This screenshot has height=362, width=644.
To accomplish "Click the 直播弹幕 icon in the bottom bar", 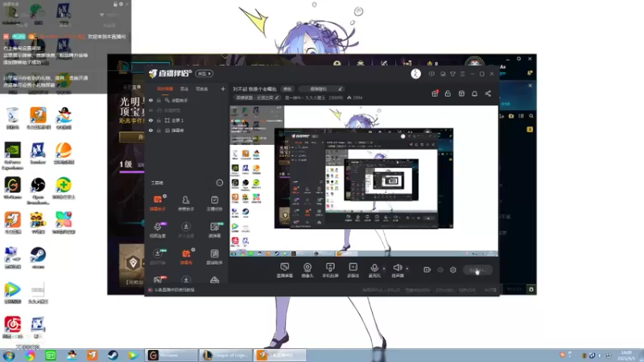I will (284, 270).
